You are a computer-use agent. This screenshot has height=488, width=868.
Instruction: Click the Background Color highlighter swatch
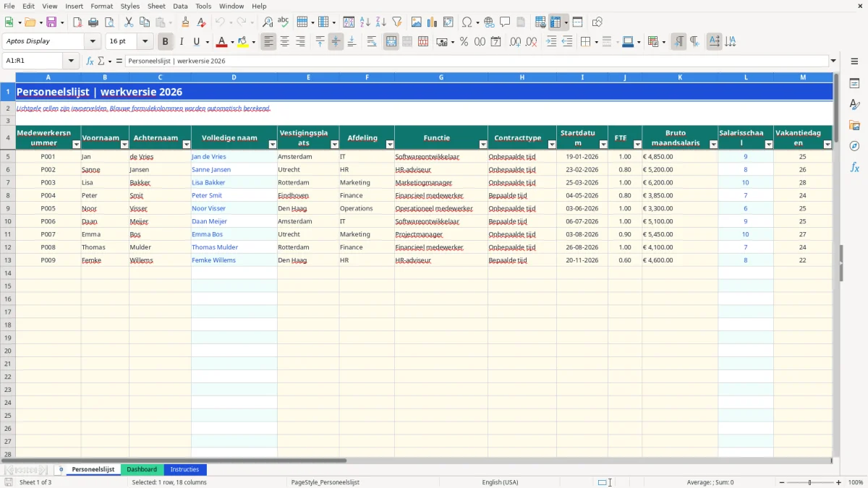pos(243,42)
